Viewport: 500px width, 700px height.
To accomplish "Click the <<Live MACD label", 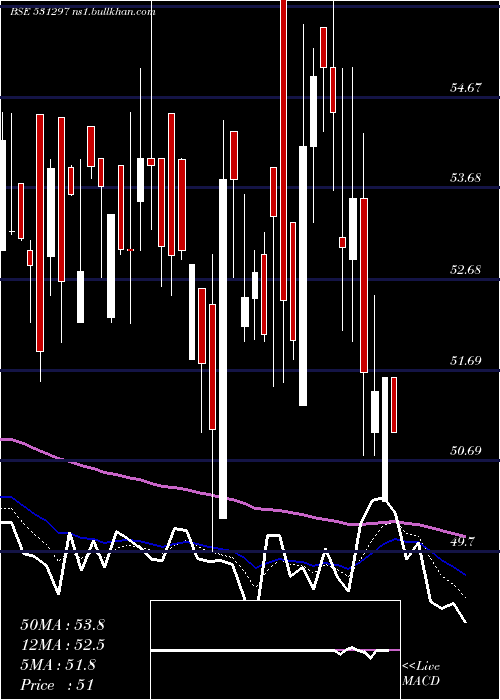I will [x=421, y=674].
